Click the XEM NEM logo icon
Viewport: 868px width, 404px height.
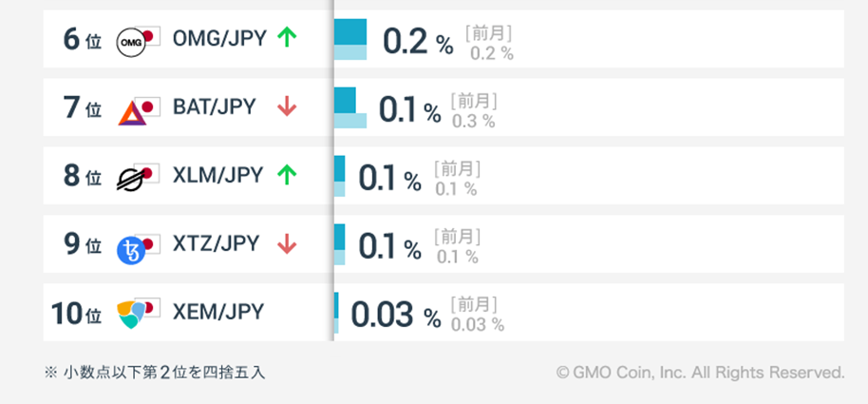click(131, 315)
